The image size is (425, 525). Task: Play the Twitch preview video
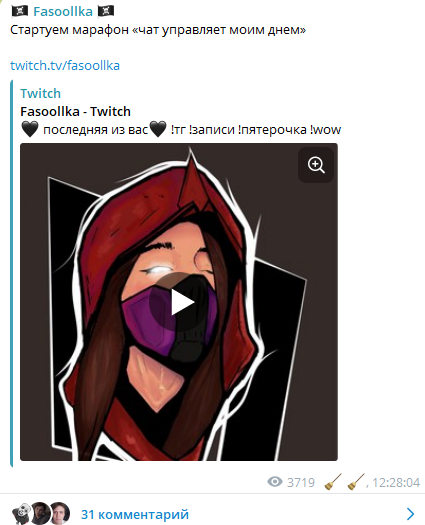[181, 302]
